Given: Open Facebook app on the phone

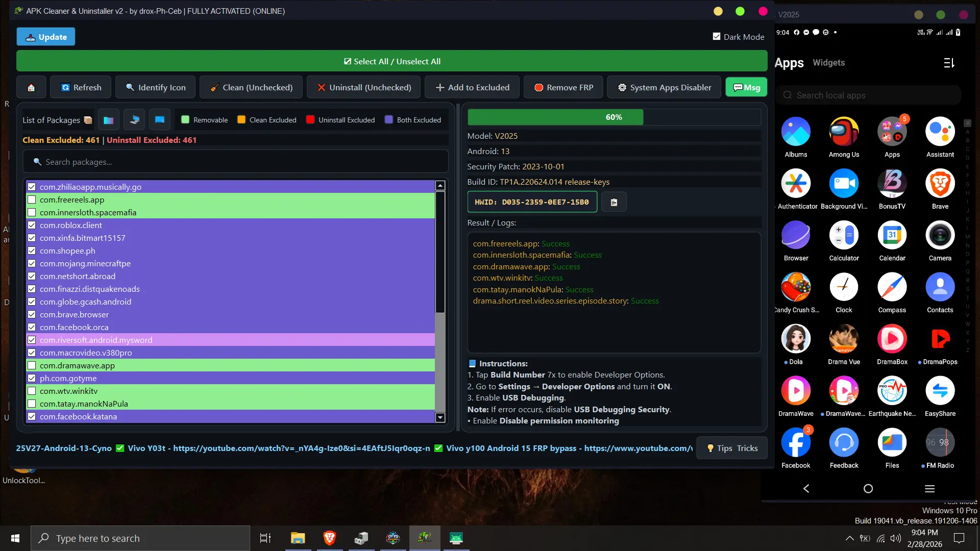Looking at the screenshot, I should (x=796, y=442).
